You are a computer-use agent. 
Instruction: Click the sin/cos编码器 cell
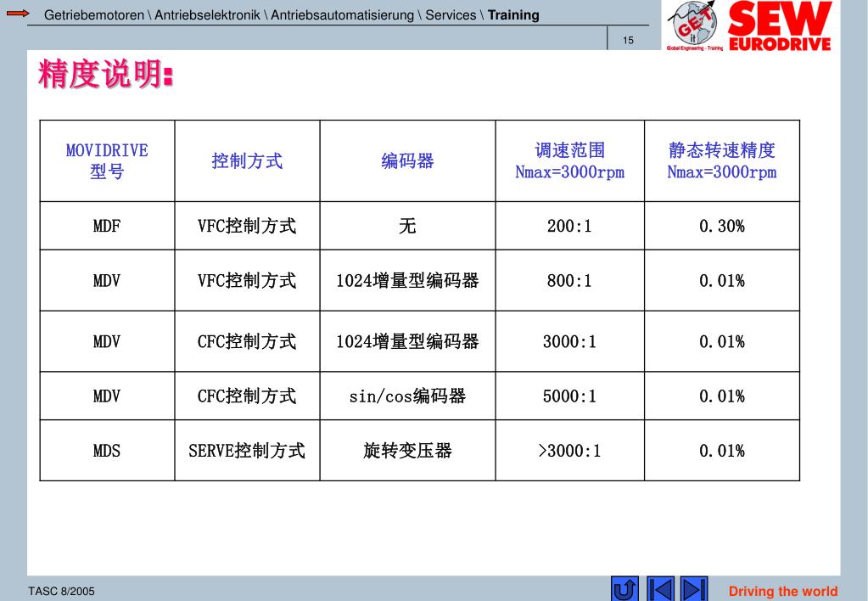pos(407,396)
